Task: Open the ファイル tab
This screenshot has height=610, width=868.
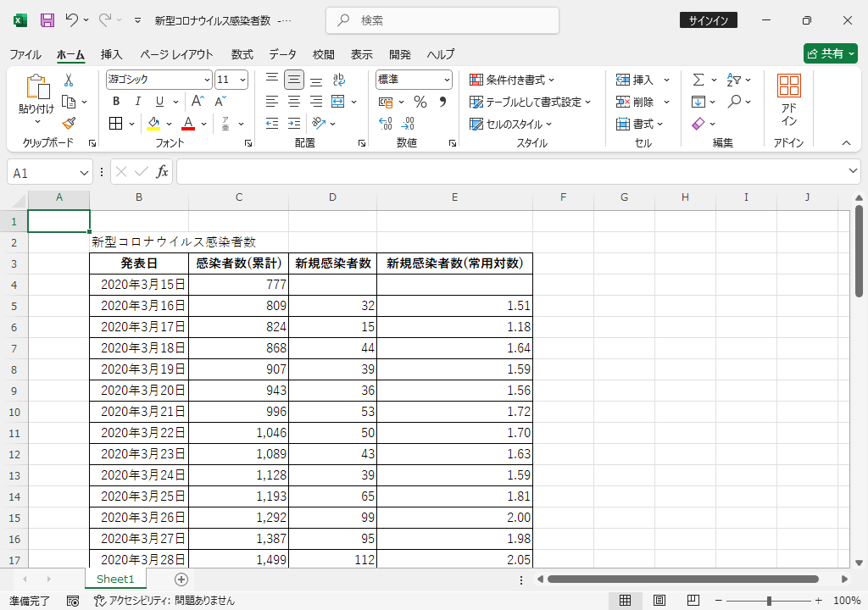Action: pyautogui.click(x=25, y=54)
